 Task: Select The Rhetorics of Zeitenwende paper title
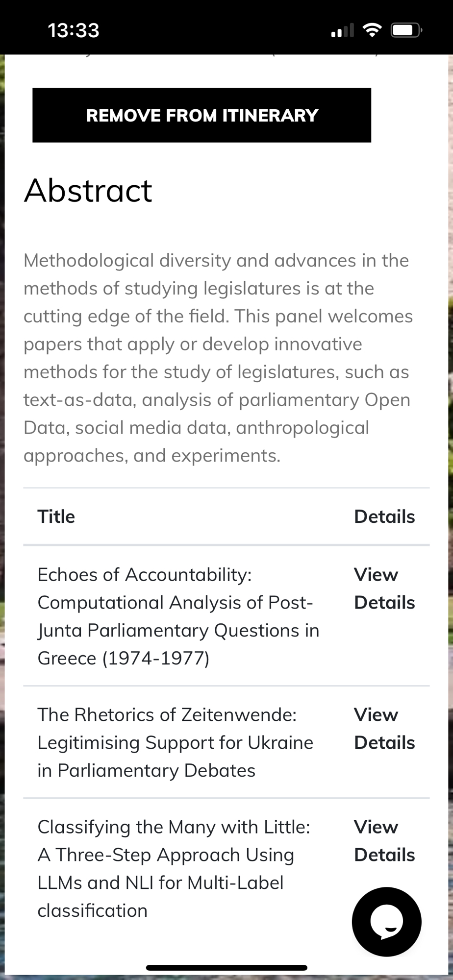point(175,742)
